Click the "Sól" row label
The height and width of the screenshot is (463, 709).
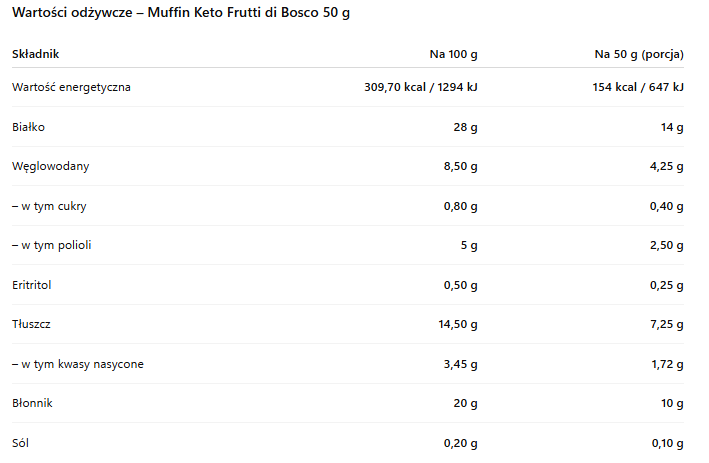coord(22,442)
